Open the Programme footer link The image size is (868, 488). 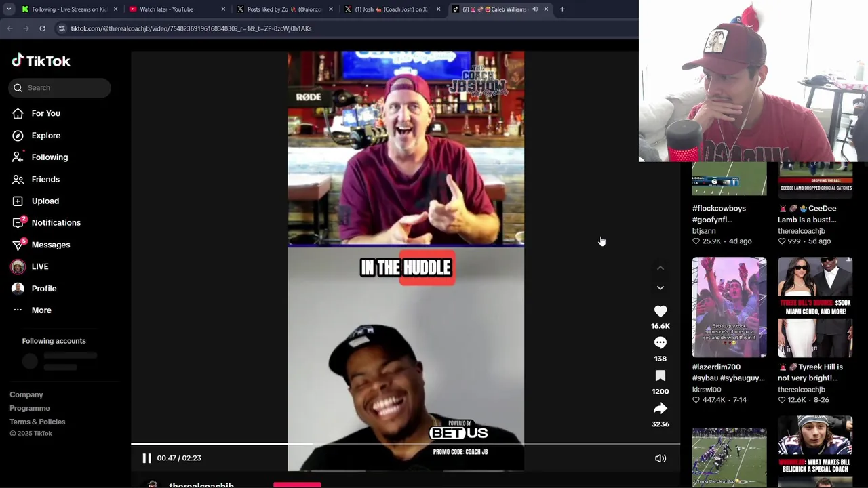tap(30, 408)
